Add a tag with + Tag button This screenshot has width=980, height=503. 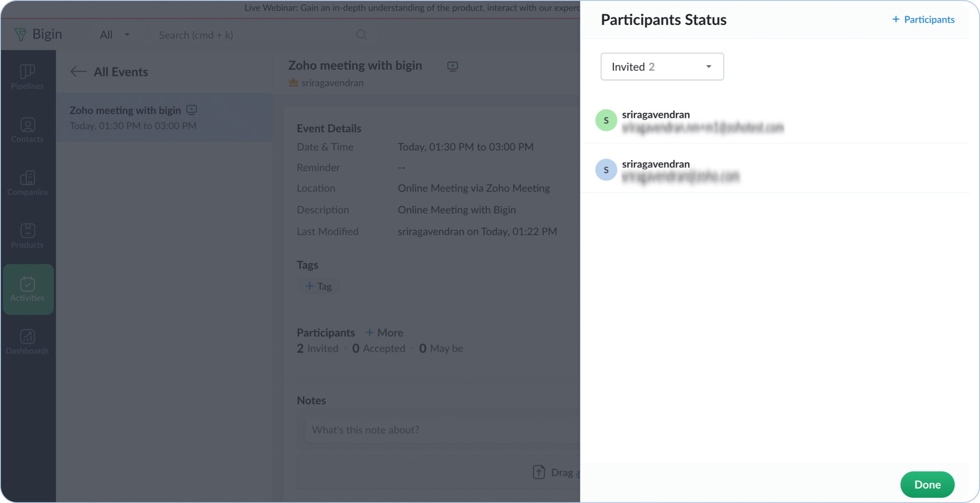(318, 286)
